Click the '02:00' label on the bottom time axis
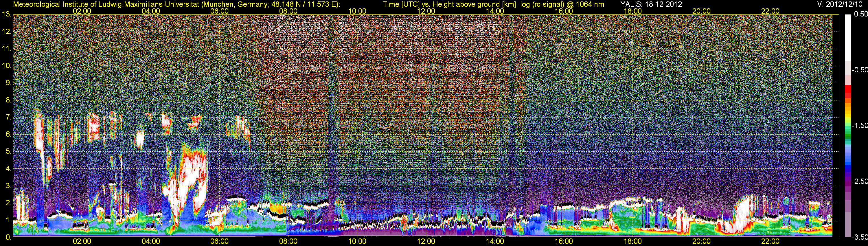Image resolution: width=868 pixels, height=246 pixels. (82, 241)
